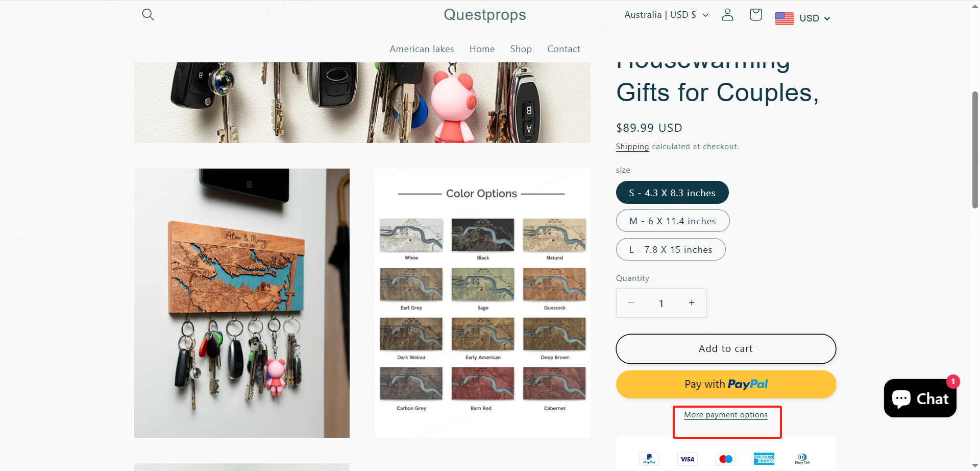The height and width of the screenshot is (471, 980).
Task: Expand the Australia | USD $ country selector
Action: (666, 15)
